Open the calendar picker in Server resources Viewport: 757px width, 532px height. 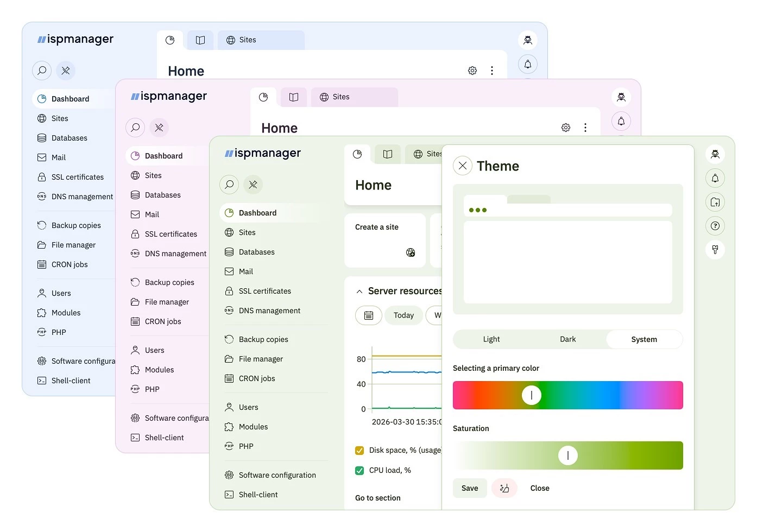(369, 315)
